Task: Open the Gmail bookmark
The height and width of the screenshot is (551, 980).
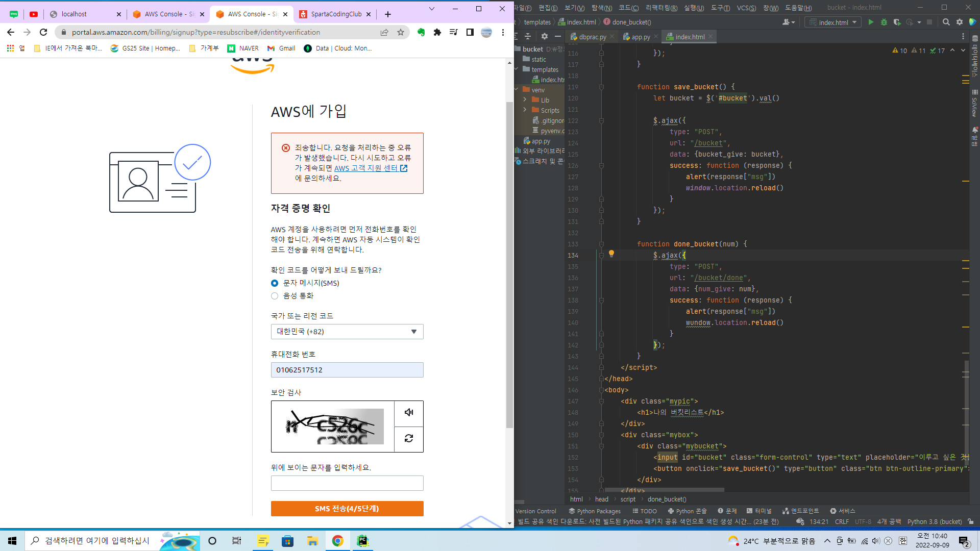Action: pyautogui.click(x=281, y=48)
